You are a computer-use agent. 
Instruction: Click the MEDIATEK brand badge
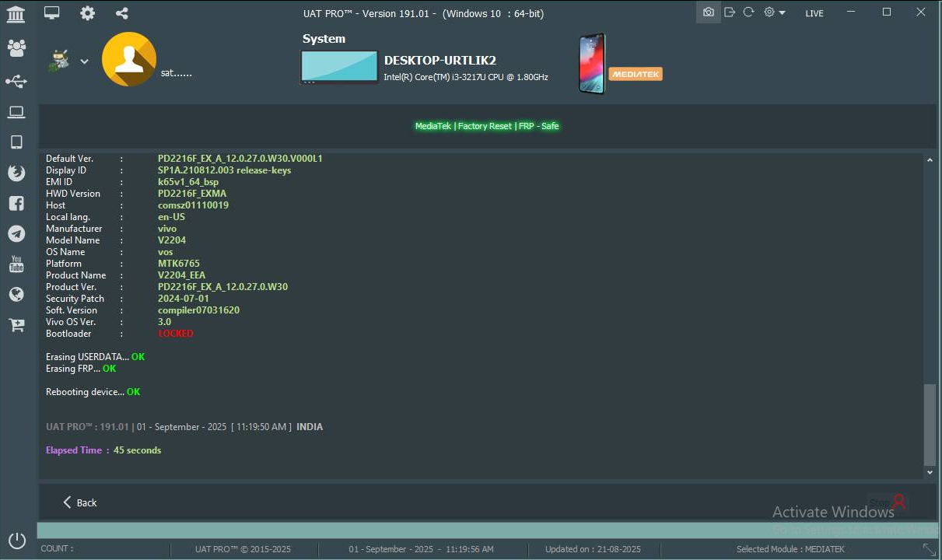[x=635, y=74]
